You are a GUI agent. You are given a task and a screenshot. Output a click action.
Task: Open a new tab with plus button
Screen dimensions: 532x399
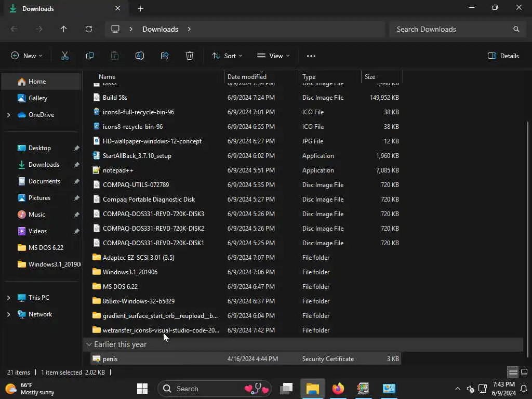(140, 9)
